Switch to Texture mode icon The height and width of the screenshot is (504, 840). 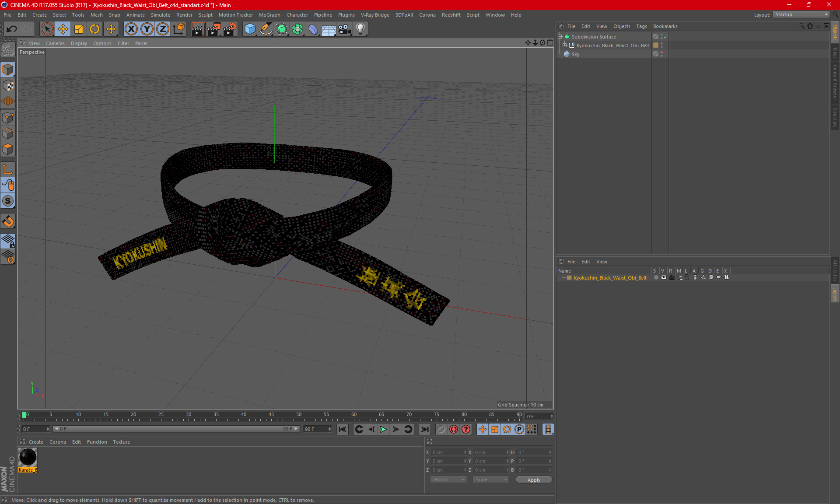click(x=8, y=86)
